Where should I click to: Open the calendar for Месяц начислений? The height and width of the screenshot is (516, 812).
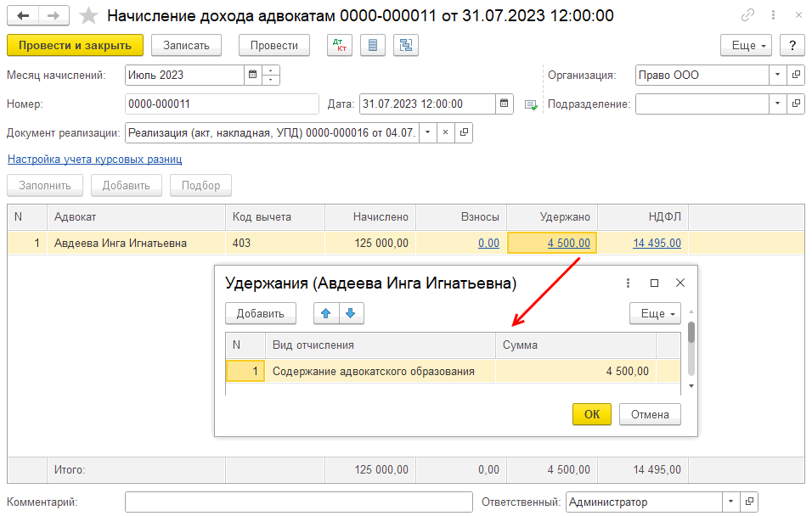click(x=252, y=75)
